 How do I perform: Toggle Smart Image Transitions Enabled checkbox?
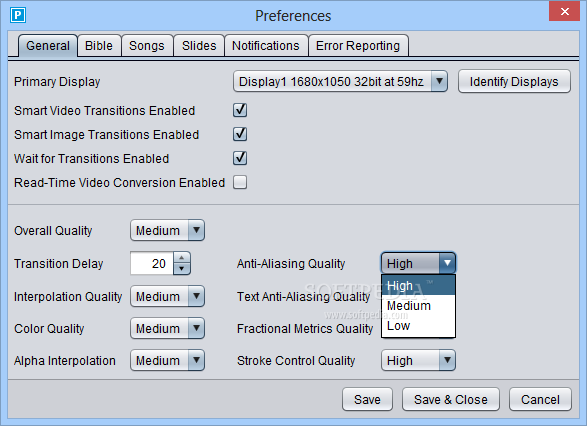(240, 134)
